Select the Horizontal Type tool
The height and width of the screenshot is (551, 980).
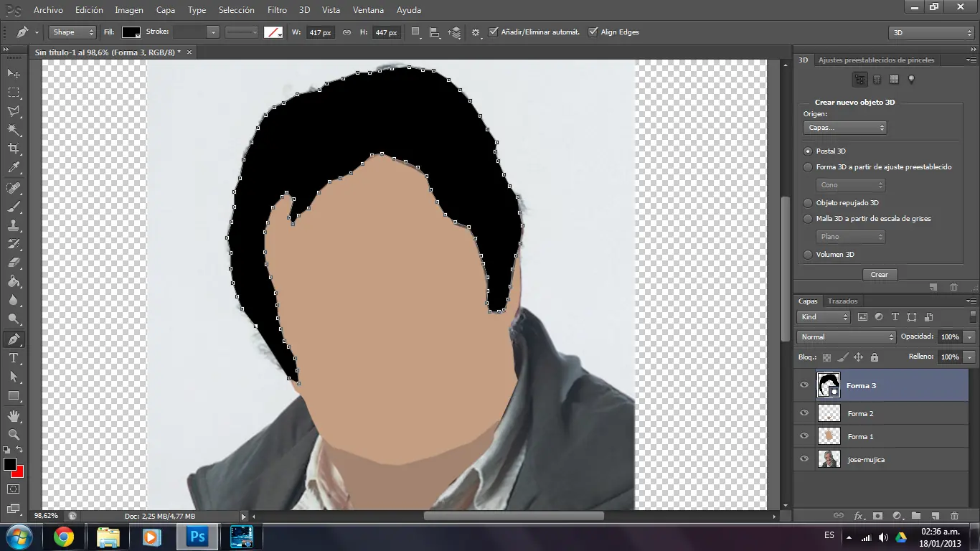[x=13, y=357]
